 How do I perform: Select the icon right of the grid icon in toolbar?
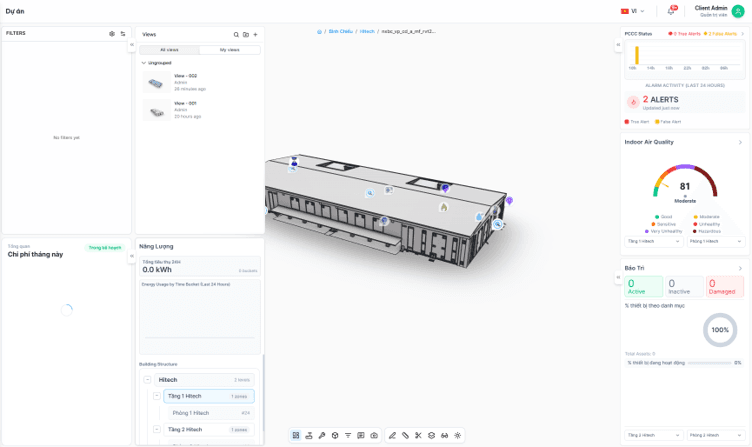[x=309, y=435]
